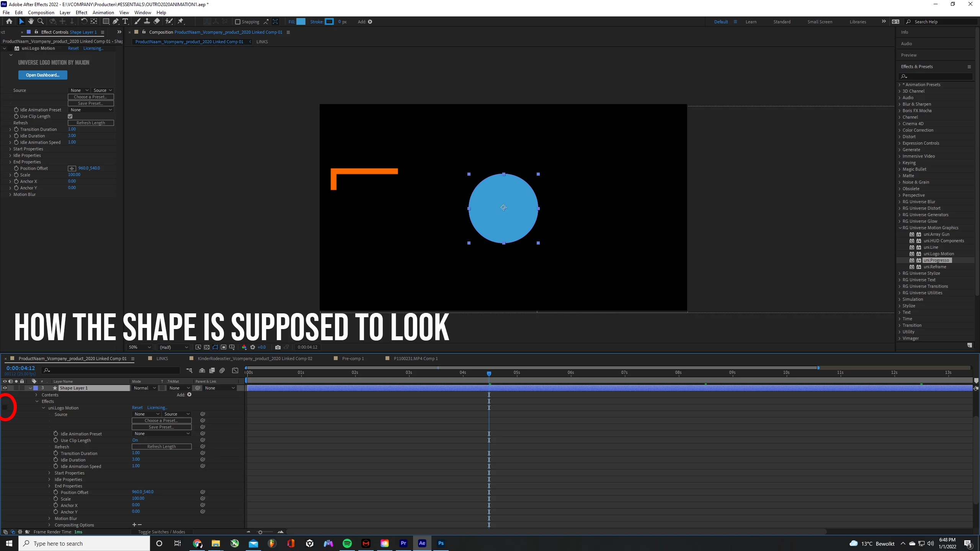Open the Animation menu
The image size is (980, 551).
(x=103, y=12)
